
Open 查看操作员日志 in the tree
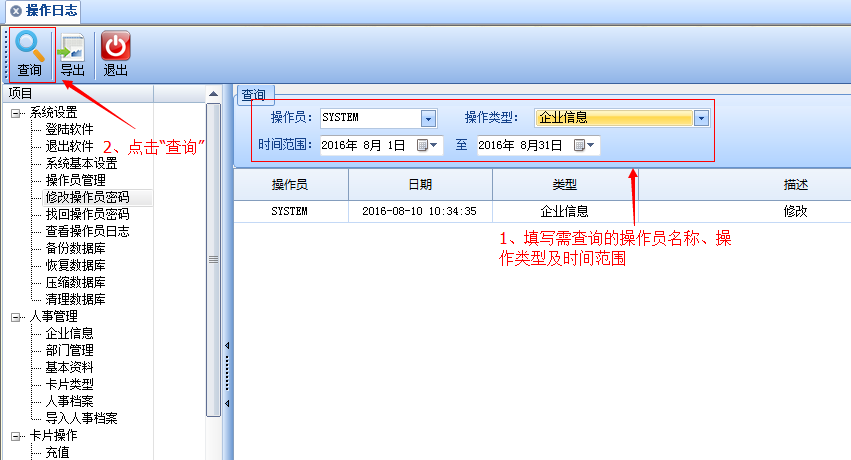87,231
